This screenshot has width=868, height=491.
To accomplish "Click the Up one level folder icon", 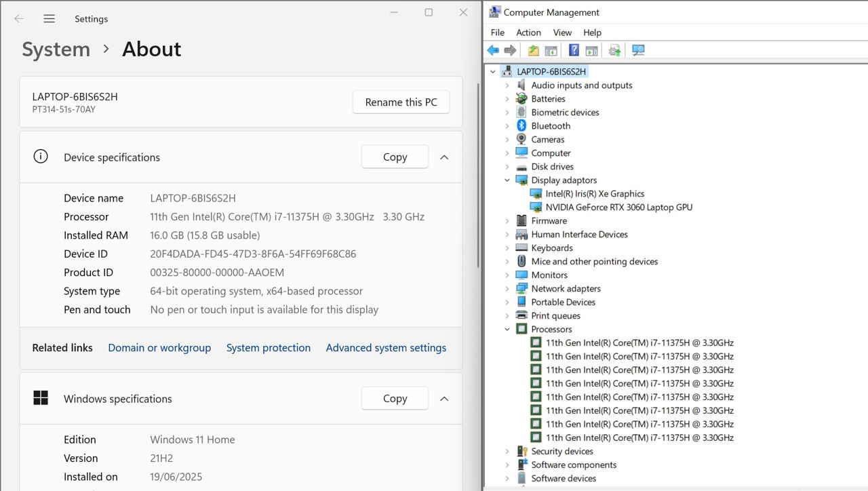I will 534,50.
